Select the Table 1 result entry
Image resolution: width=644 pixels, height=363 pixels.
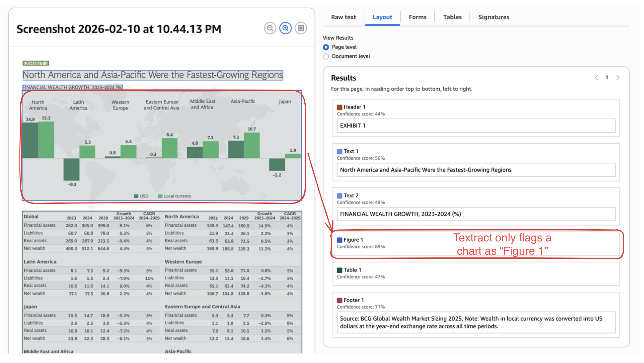point(476,273)
